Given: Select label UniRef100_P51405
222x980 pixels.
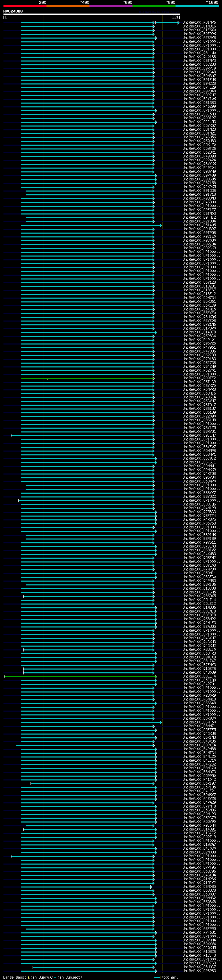Looking at the screenshot, I should (x=199, y=225).
